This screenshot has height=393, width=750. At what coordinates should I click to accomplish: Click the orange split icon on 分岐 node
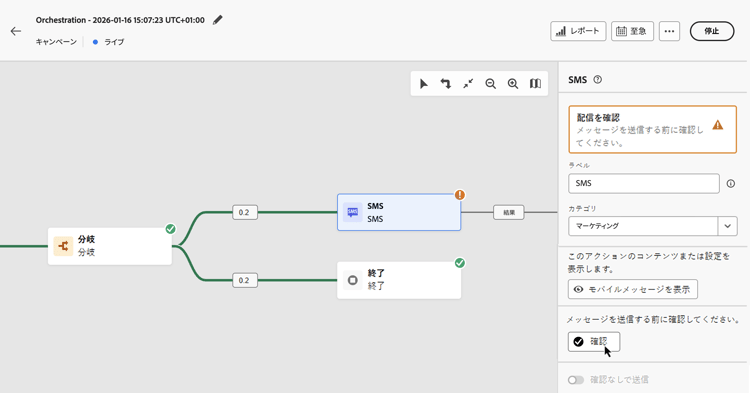pos(63,246)
